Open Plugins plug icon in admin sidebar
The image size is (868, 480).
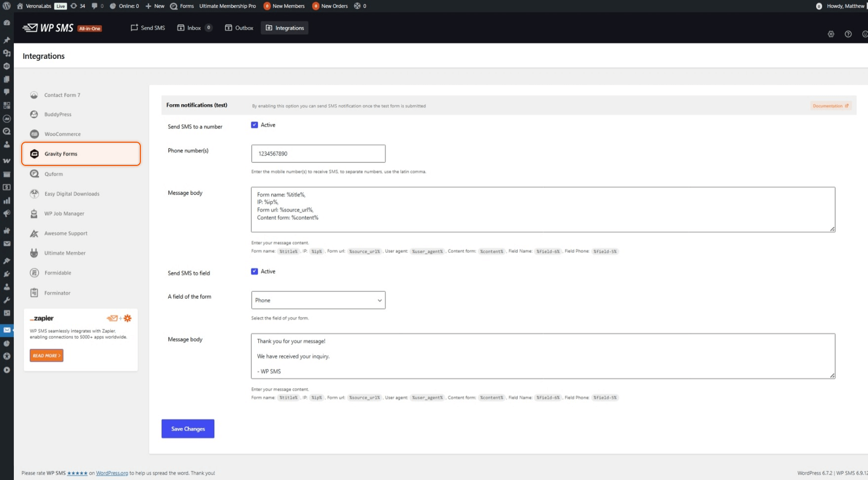pyautogui.click(x=7, y=274)
